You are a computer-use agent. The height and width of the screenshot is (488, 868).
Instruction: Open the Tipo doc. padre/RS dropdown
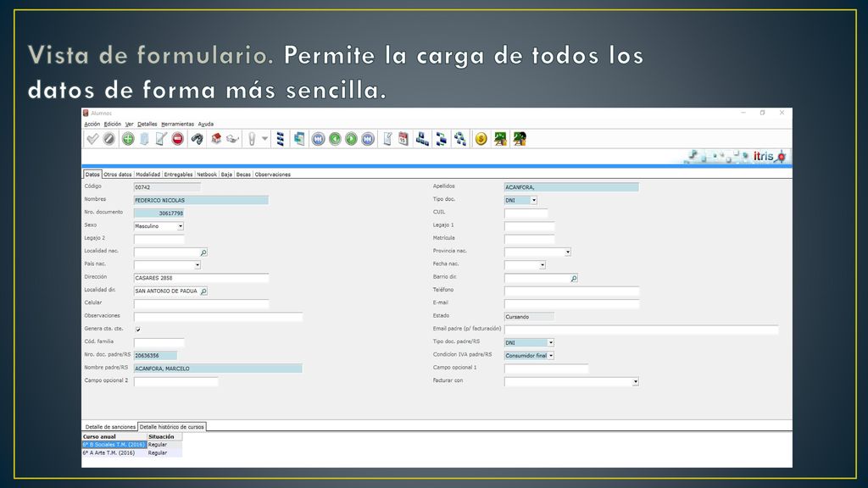click(x=550, y=343)
